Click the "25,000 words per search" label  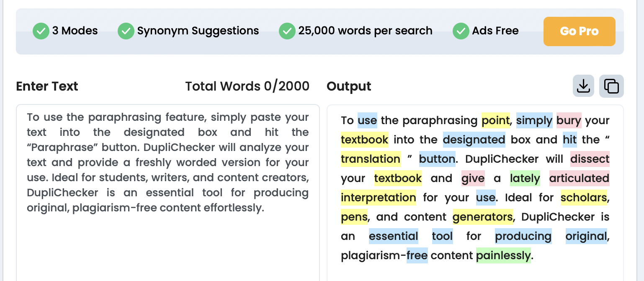coord(365,31)
